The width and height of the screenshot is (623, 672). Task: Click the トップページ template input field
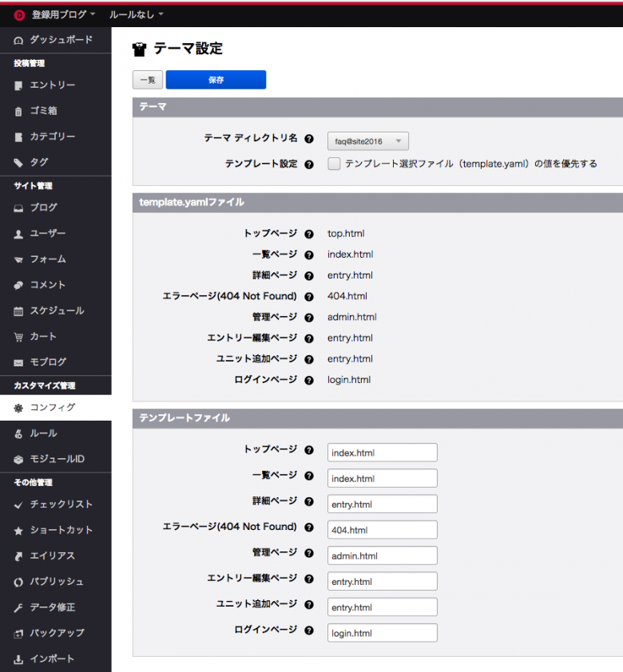tap(383, 453)
